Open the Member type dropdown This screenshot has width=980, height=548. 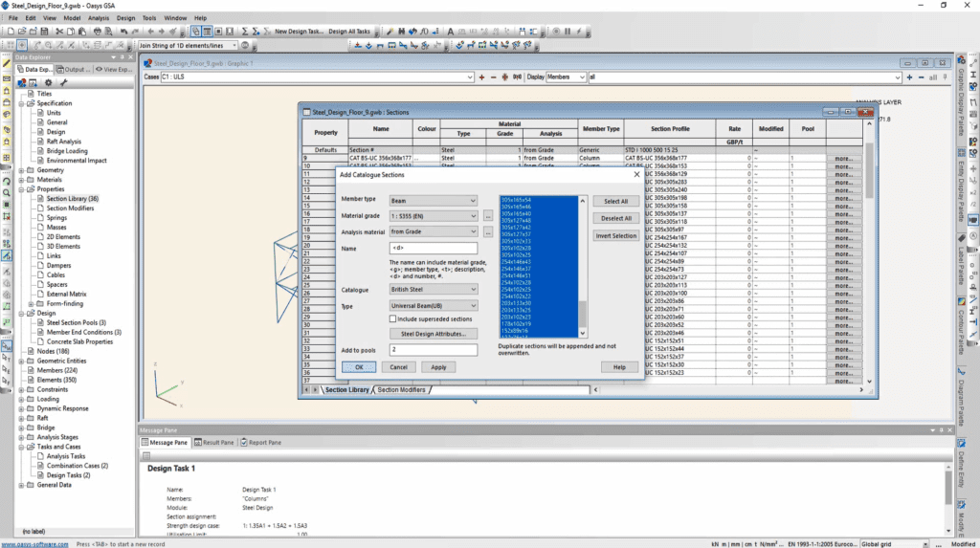point(434,201)
